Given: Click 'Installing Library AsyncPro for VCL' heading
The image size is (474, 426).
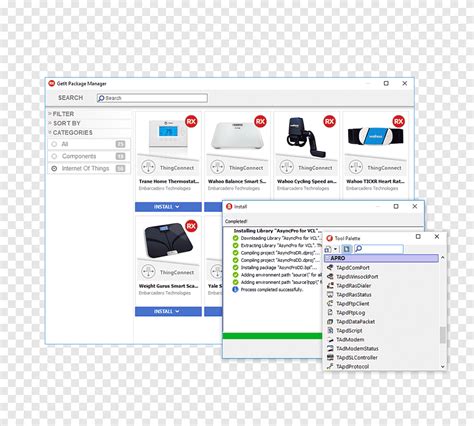Looking at the screenshot, I should tap(278, 231).
